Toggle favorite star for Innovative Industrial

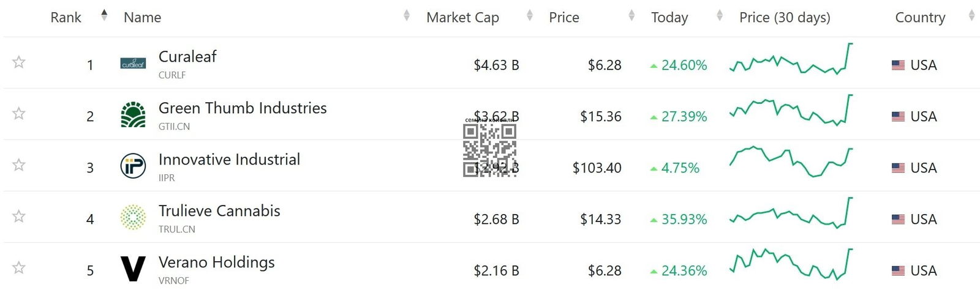pos(19,165)
